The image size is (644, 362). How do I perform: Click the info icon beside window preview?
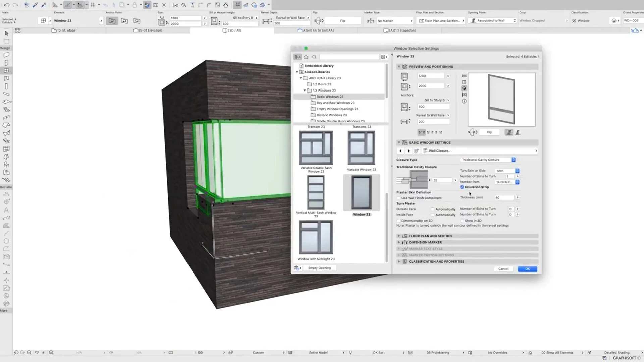pos(464,101)
